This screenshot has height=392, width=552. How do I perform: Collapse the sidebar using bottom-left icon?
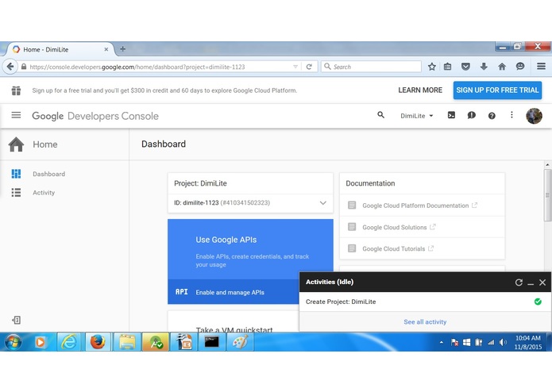(x=16, y=320)
